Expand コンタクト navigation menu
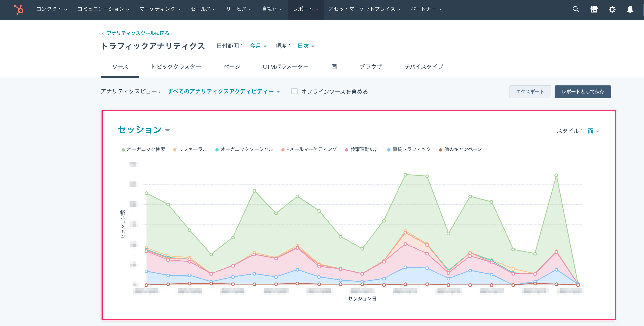The width and height of the screenshot is (644, 326). click(x=52, y=9)
